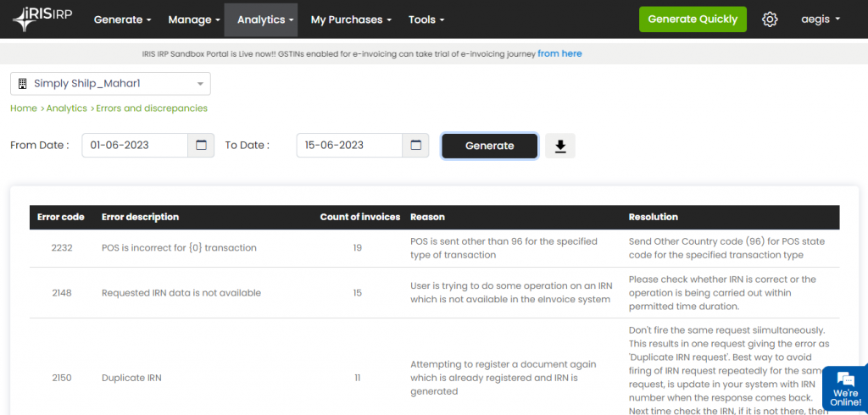
Task: Open the Simply Shilp_Mahar1 company dropdown
Action: 110,84
